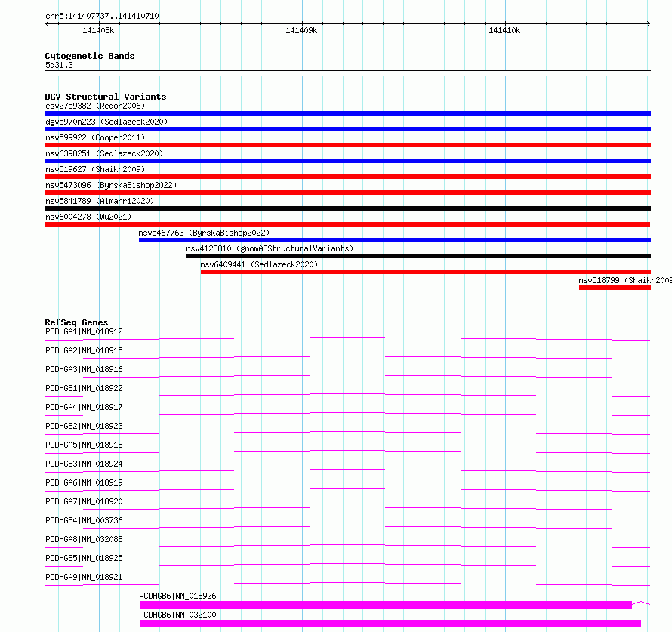Click the PCDHGA8|NM_032088 gene label

(84, 539)
